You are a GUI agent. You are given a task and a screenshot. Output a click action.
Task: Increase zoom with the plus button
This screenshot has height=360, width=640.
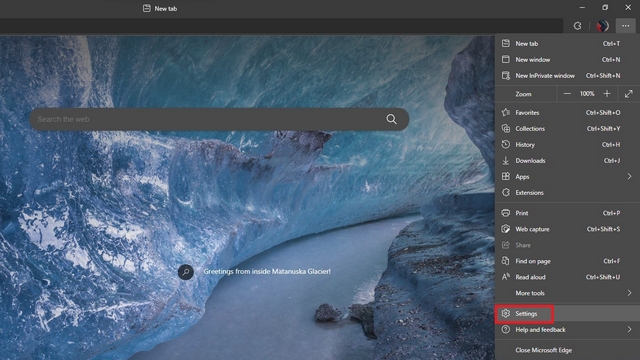point(607,94)
